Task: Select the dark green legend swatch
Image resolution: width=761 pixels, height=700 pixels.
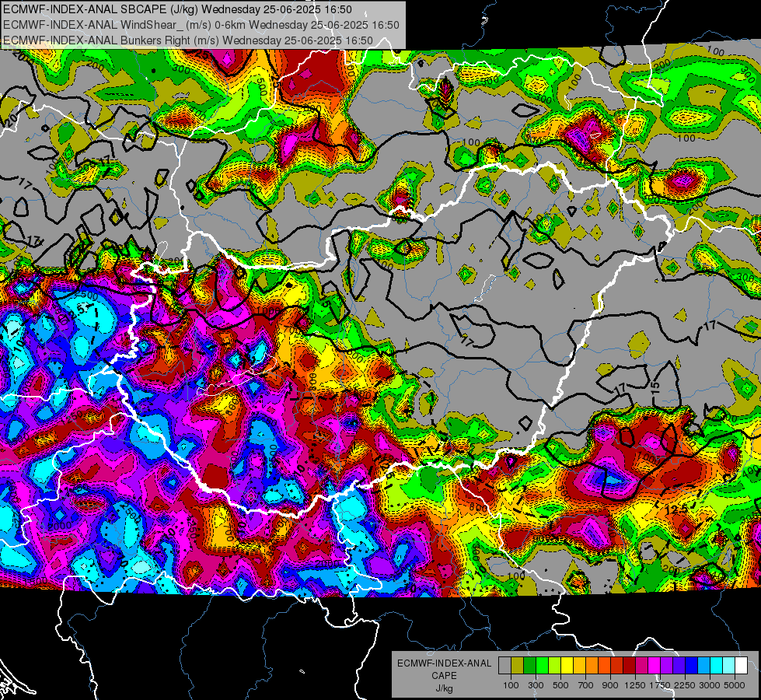Action: click(x=529, y=666)
